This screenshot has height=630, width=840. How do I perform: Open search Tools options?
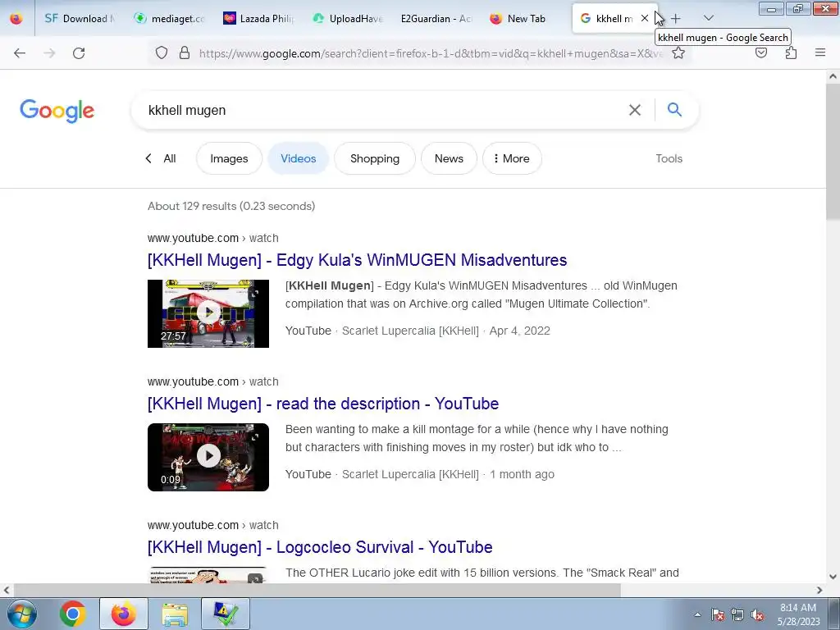pos(669,158)
